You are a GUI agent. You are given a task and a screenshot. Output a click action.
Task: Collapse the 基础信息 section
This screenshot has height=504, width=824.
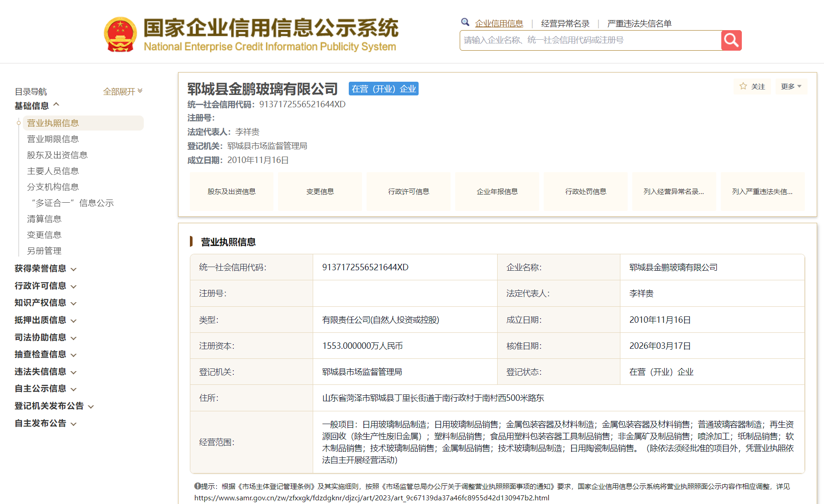coord(37,105)
